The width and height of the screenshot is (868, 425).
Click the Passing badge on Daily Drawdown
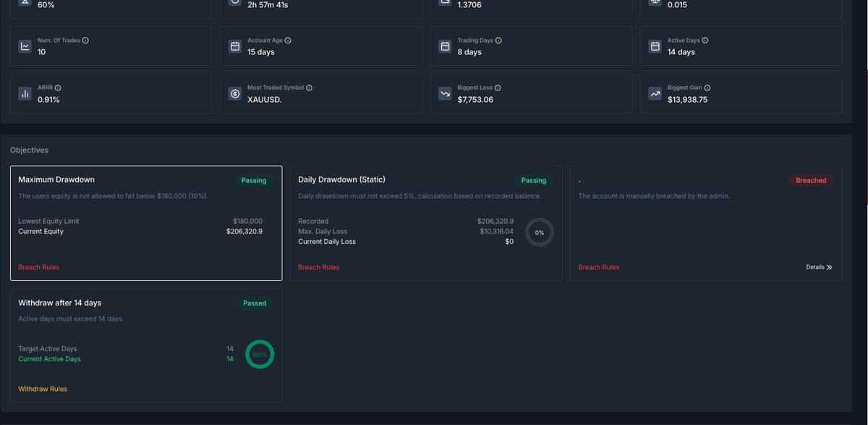pos(534,180)
